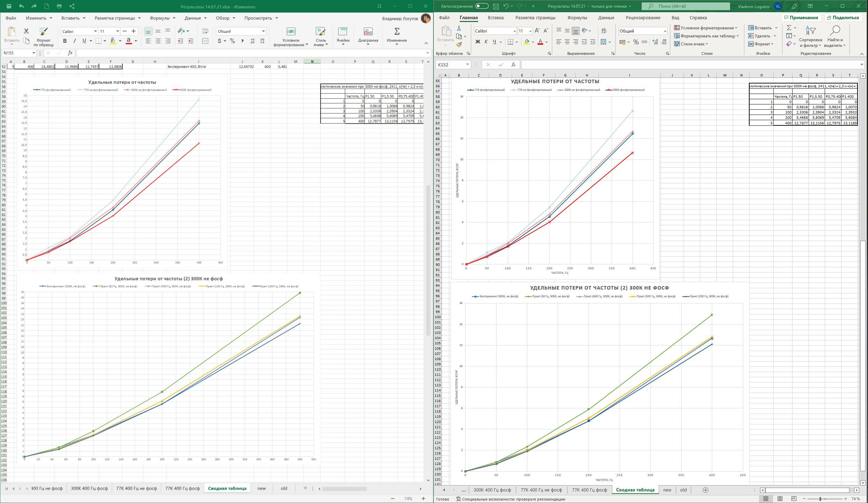This screenshot has width=868, height=503.
Task: Open Рецензирование tab in right window
Action: pos(643,17)
